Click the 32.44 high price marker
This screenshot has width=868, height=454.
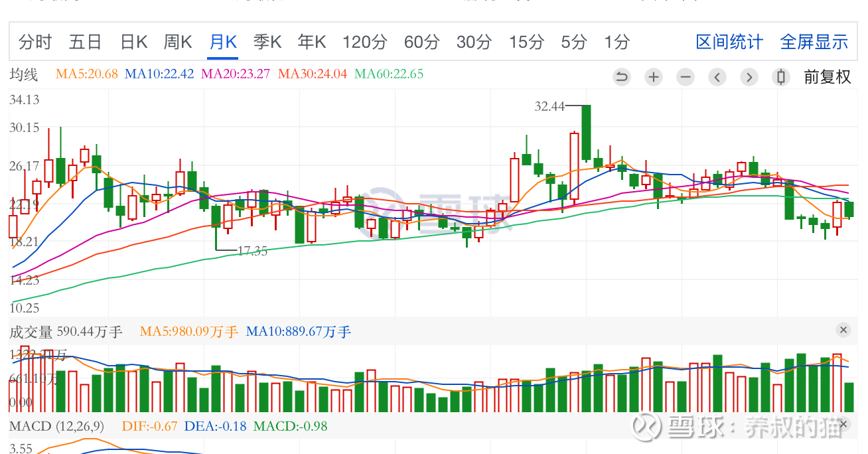pos(549,106)
